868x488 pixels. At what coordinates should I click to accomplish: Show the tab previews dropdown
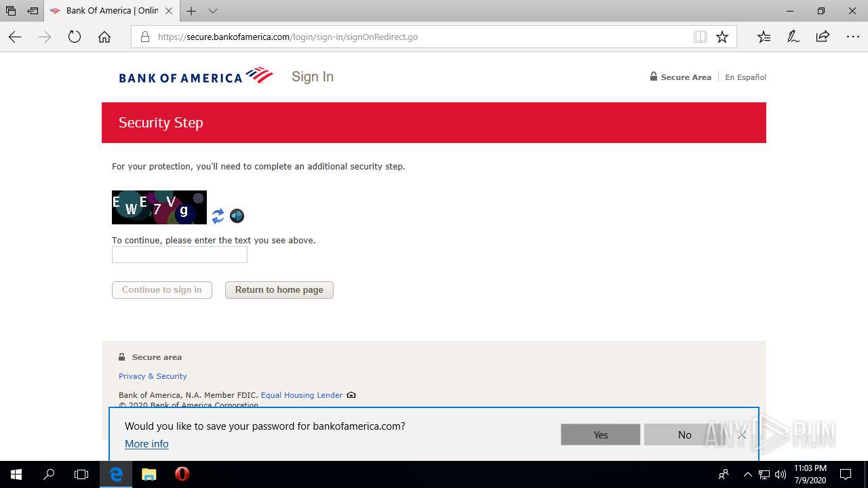[213, 11]
